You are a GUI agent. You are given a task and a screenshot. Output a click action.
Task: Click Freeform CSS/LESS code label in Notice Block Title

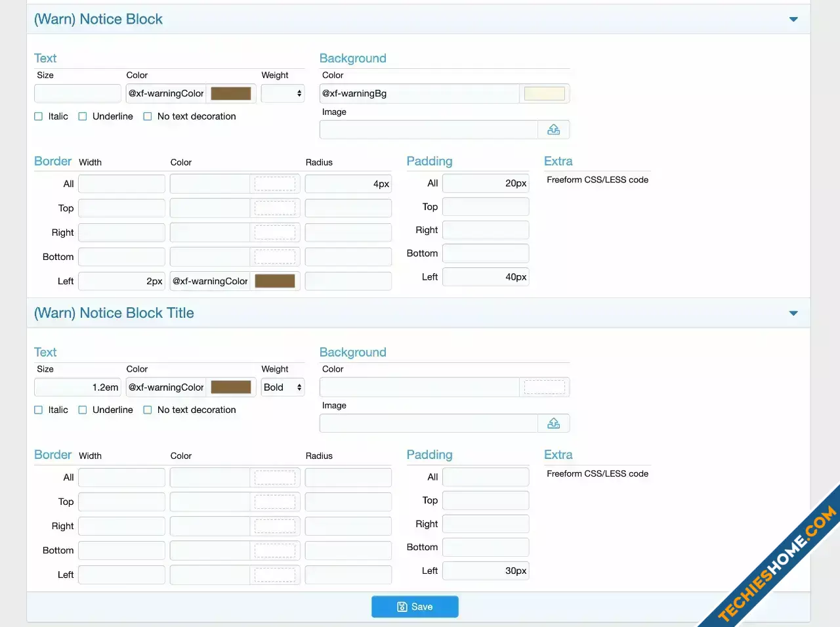[x=597, y=473]
